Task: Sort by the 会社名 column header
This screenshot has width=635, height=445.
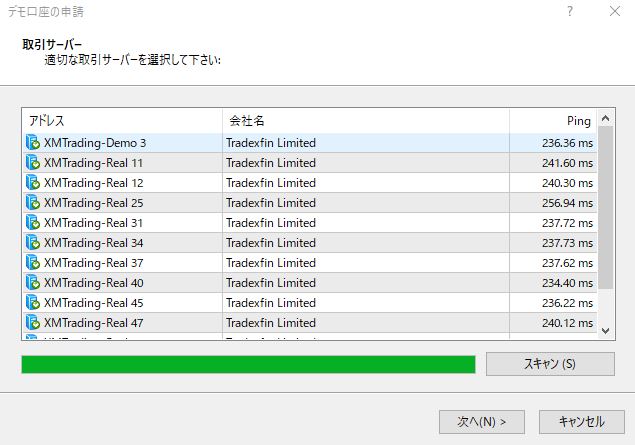Action: point(366,121)
